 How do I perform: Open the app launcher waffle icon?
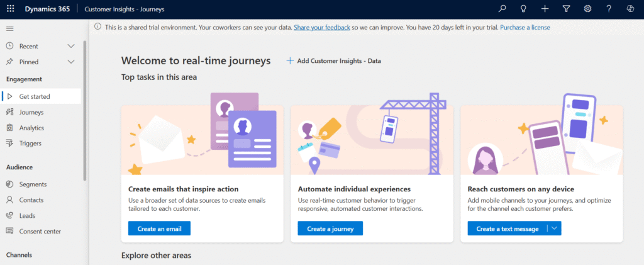10,9
